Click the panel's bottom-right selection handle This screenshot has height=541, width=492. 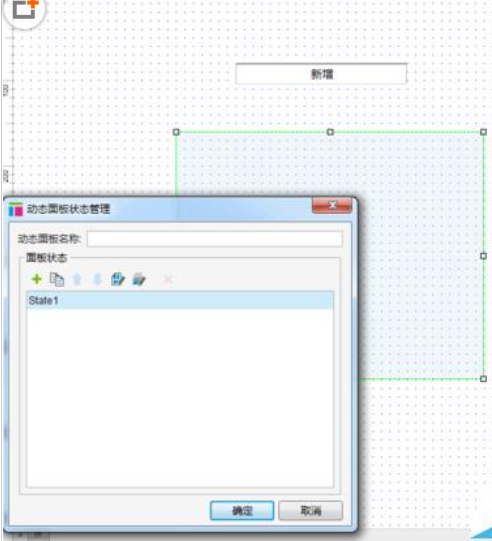[x=483, y=379]
